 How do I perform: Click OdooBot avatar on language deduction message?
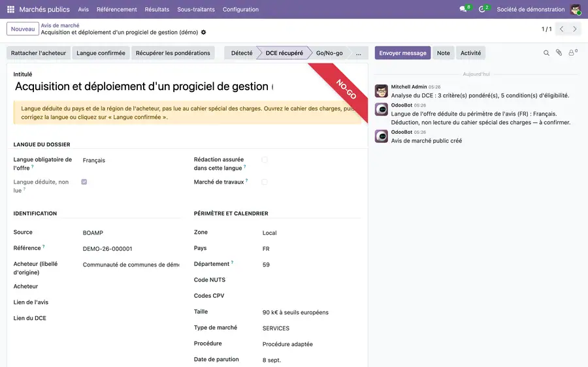382,110
